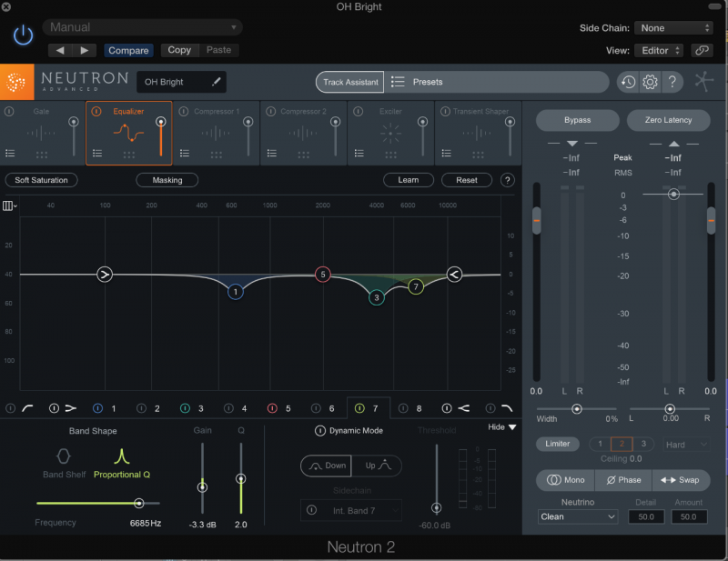
Task: Click the pencil icon to rename OH Bright
Action: pos(216,82)
